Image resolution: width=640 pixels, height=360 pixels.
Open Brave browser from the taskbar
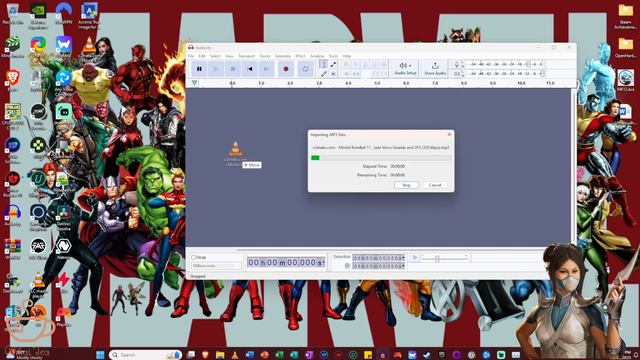point(205,355)
